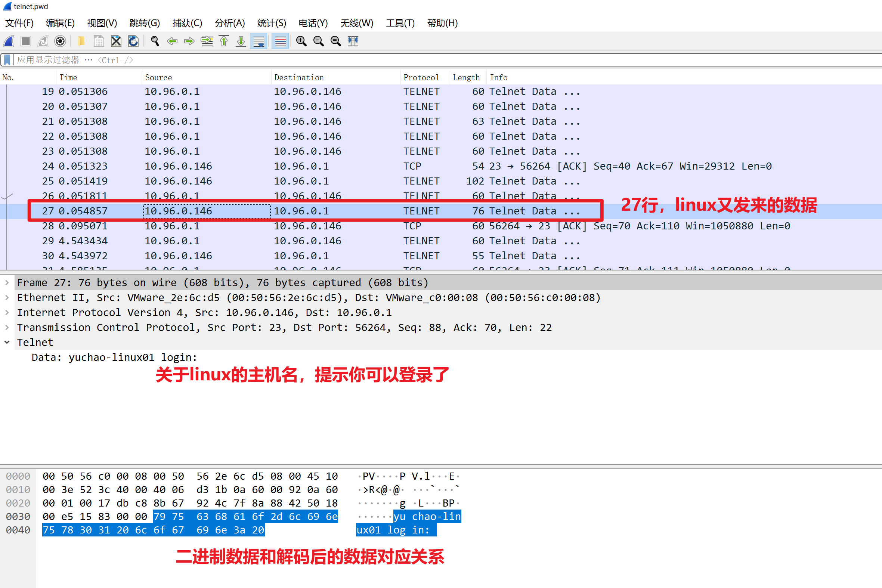Open the 统计(S) menu
This screenshot has width=882, height=588.
pyautogui.click(x=272, y=23)
